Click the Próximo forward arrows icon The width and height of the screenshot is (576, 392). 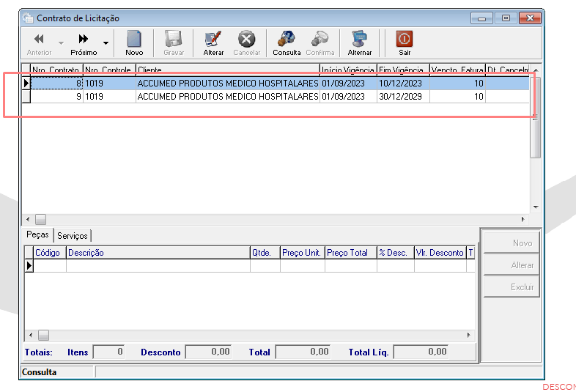pos(84,39)
